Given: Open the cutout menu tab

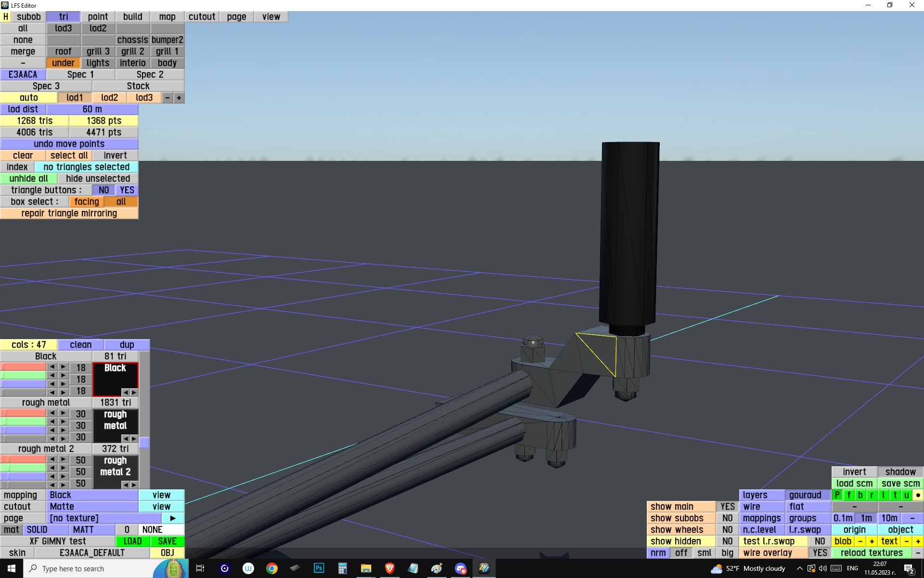Looking at the screenshot, I should point(202,17).
